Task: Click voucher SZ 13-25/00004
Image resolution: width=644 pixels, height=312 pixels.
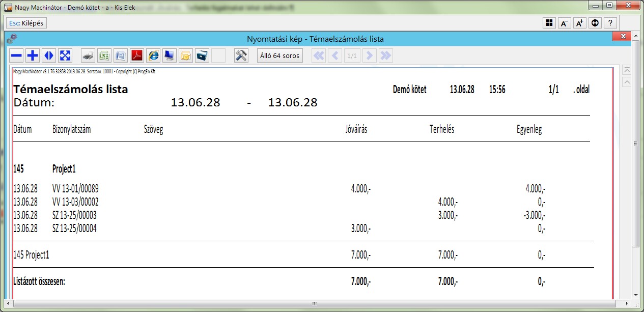Action: pyautogui.click(x=74, y=229)
